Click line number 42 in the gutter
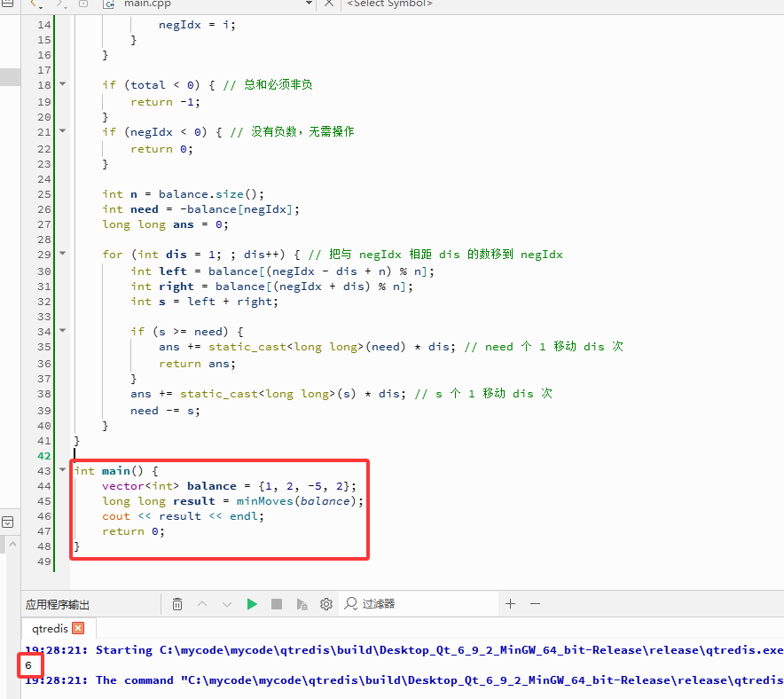Viewport: 784px width, 699px height. [x=44, y=456]
